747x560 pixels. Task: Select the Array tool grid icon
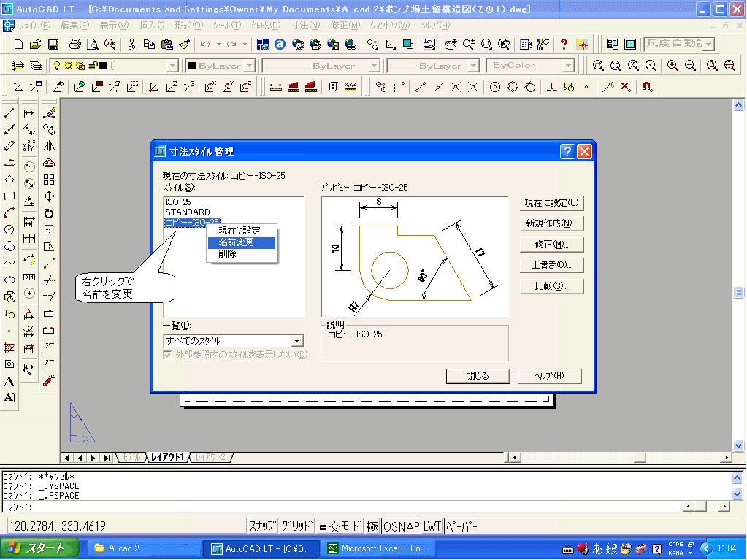49,180
